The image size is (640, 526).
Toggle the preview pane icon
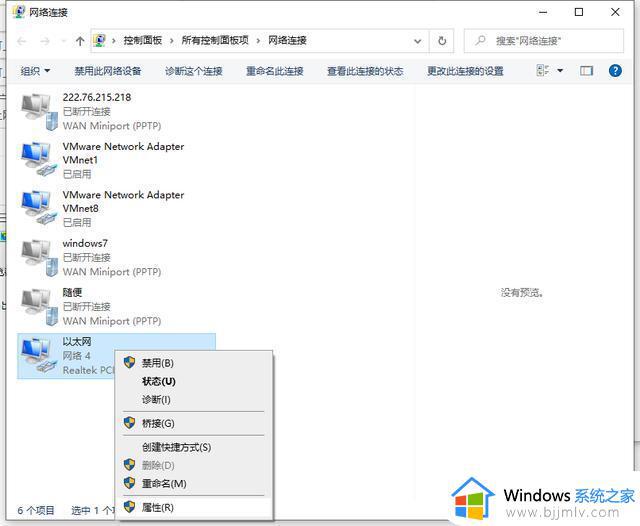coord(587,71)
